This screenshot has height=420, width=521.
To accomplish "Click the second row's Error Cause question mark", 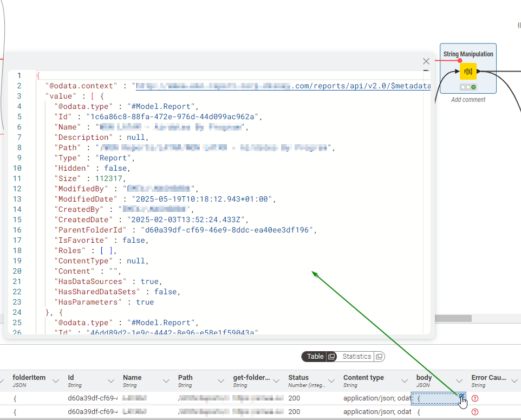I will pyautogui.click(x=475, y=412).
